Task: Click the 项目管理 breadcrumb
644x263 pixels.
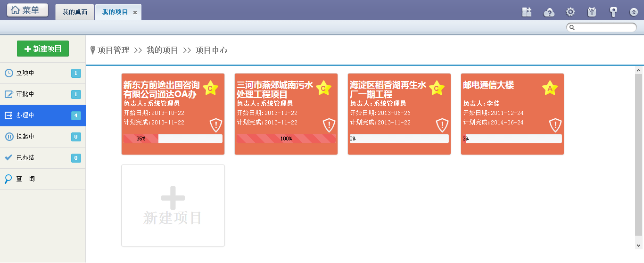Action: (x=113, y=50)
